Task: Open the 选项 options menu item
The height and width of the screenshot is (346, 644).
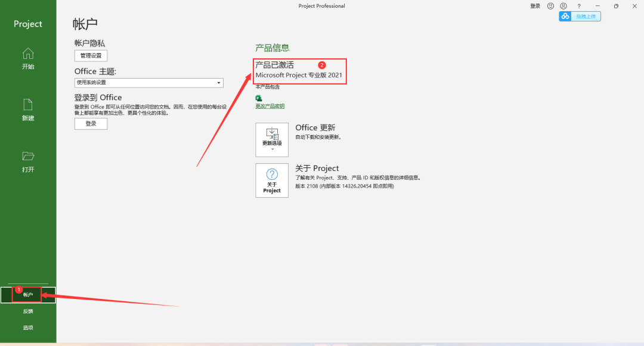Action: [x=27, y=327]
